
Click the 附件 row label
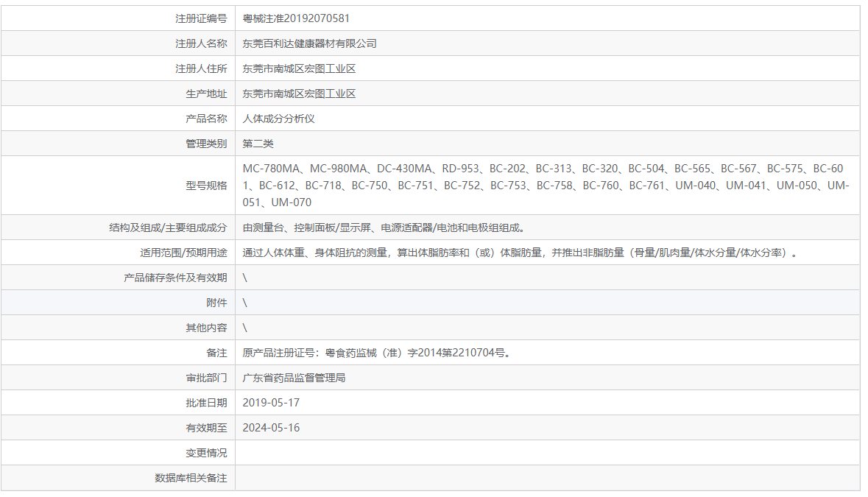pos(216,303)
